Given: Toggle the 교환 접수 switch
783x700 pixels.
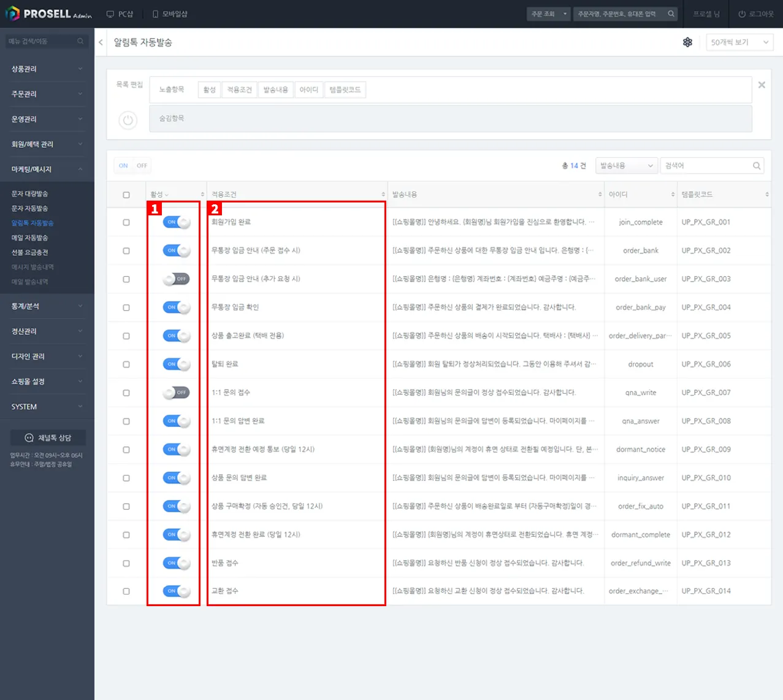Looking at the screenshot, I should tap(177, 591).
